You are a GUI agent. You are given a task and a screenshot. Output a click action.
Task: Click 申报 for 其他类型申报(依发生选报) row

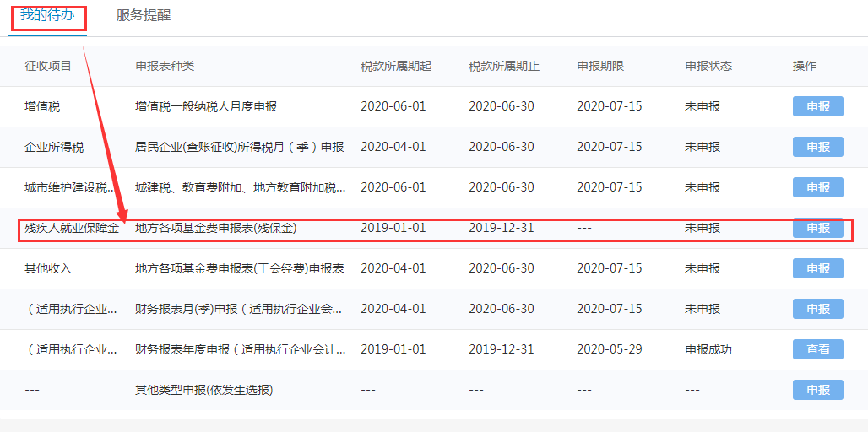coord(817,390)
